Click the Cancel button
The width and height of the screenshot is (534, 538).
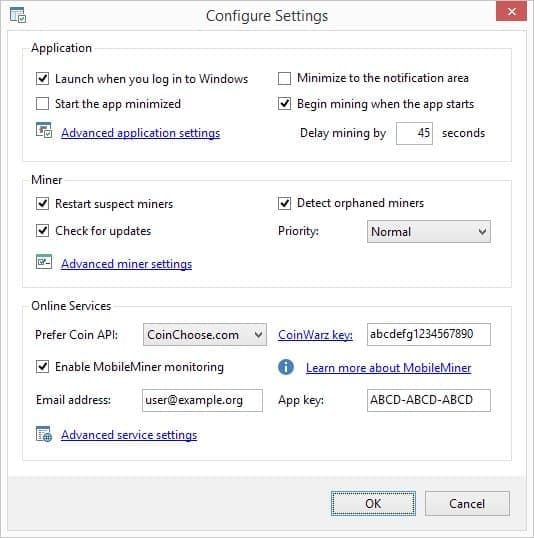coord(467,503)
